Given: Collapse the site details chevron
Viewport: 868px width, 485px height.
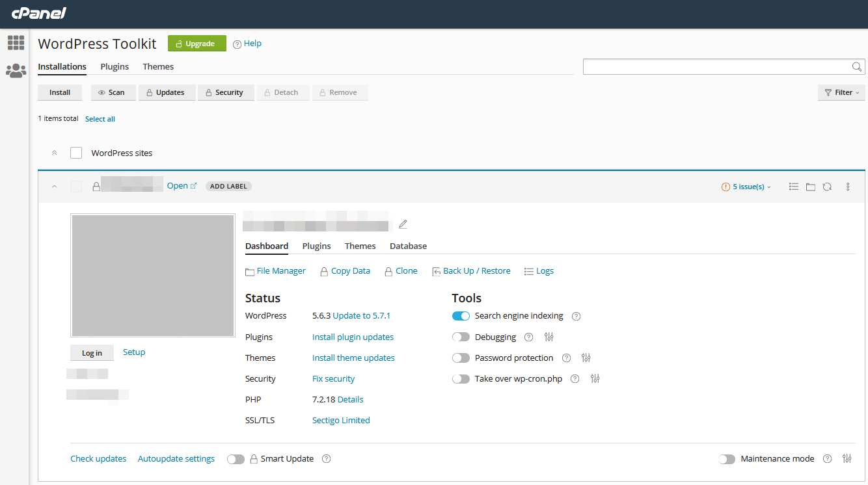Looking at the screenshot, I should [55, 187].
